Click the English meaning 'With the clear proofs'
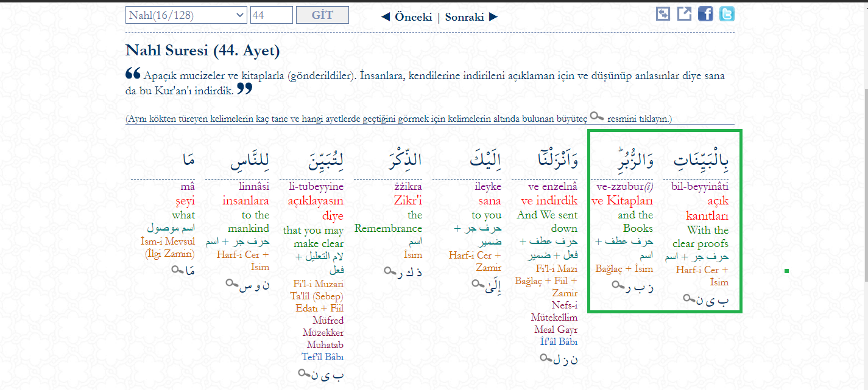Screen dimensions: 868x390 point(700,237)
